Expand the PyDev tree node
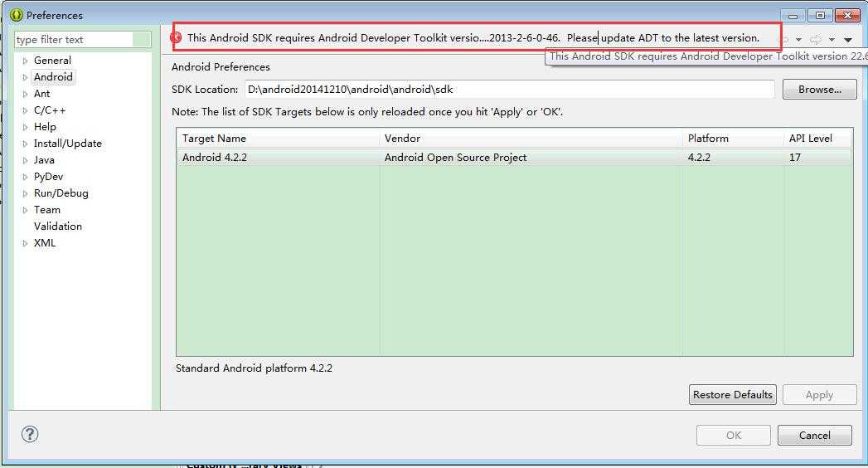Screen dimensions: 868x468 (x=25, y=178)
